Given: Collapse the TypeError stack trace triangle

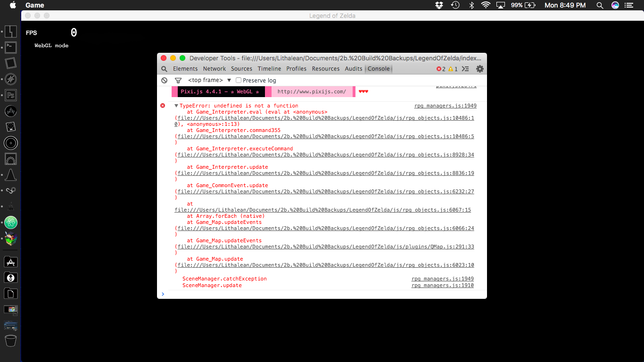Looking at the screenshot, I should [x=176, y=106].
